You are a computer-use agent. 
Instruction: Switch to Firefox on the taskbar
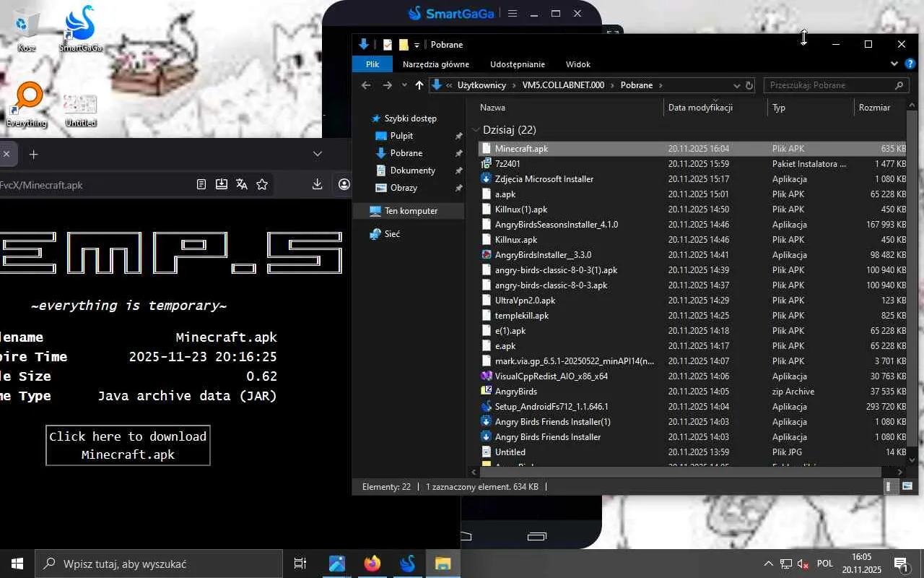point(372,564)
